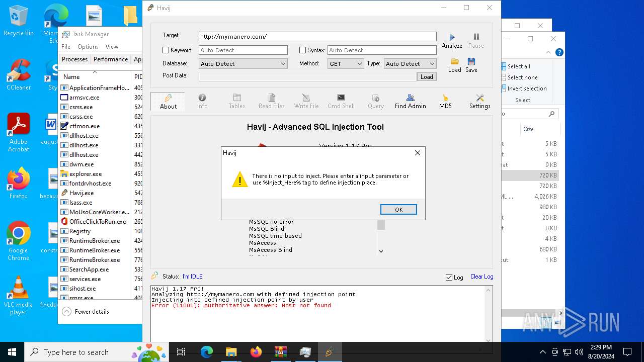
Task: Open the Query tool
Action: (376, 101)
